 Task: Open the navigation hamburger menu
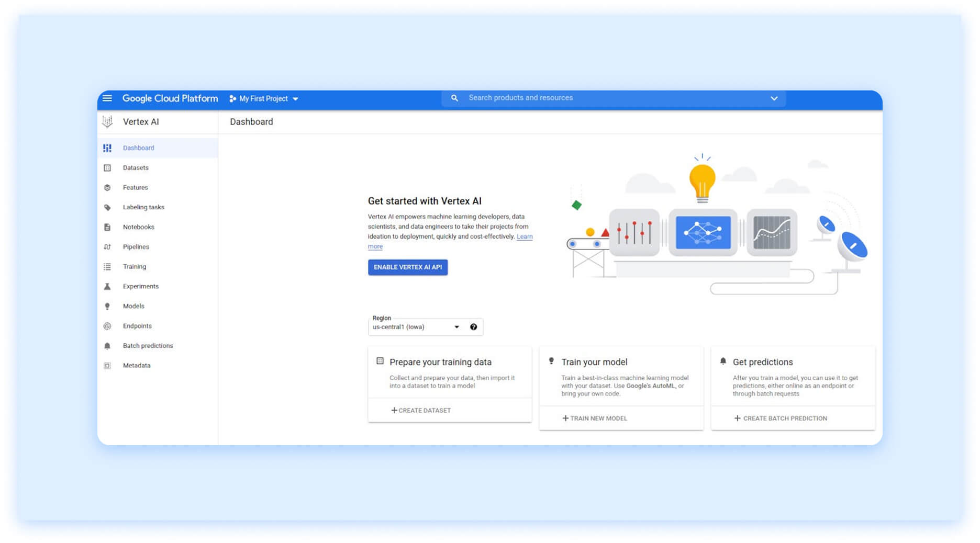pos(107,98)
